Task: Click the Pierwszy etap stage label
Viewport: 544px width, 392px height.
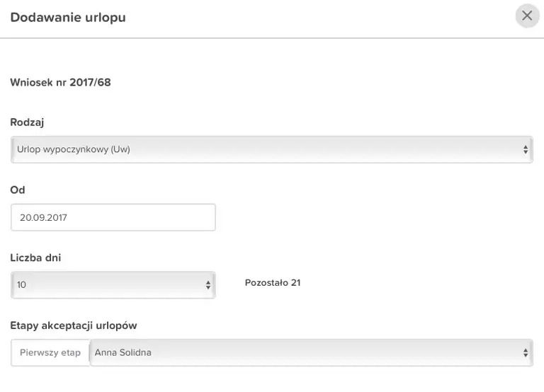Action: tap(50, 352)
